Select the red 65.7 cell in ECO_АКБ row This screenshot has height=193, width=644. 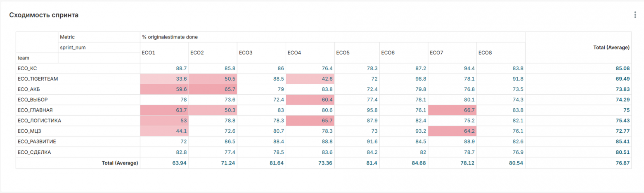[213, 89]
